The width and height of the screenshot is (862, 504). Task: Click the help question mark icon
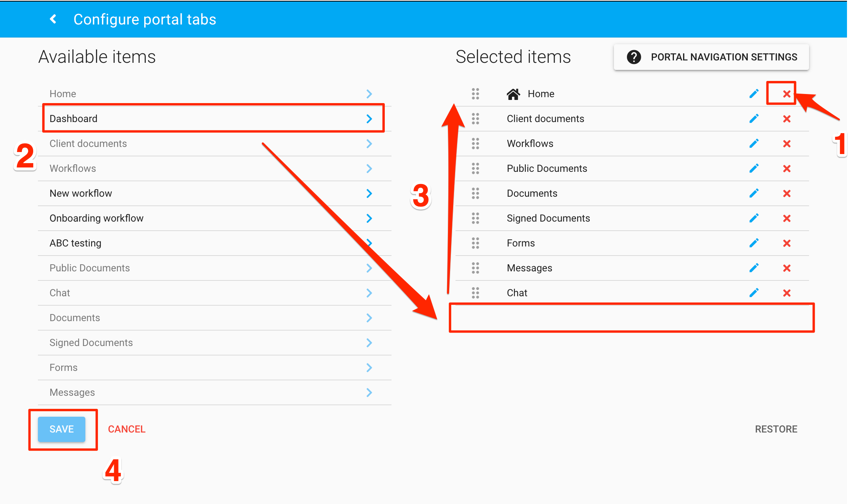(x=634, y=57)
